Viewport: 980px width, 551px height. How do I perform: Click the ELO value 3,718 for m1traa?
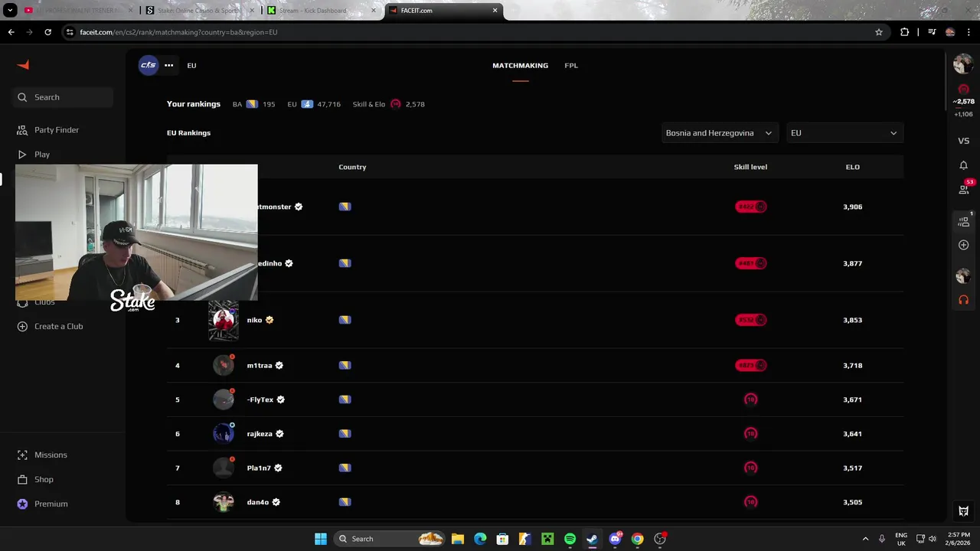(852, 366)
